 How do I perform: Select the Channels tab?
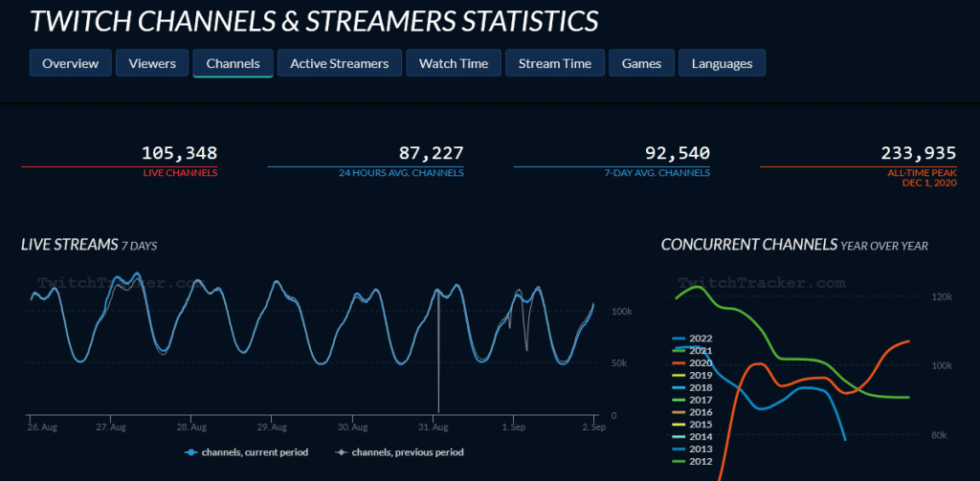(234, 63)
